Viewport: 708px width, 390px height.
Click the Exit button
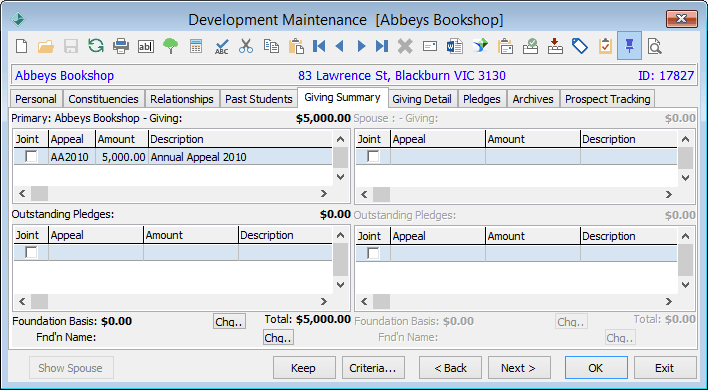coord(665,368)
